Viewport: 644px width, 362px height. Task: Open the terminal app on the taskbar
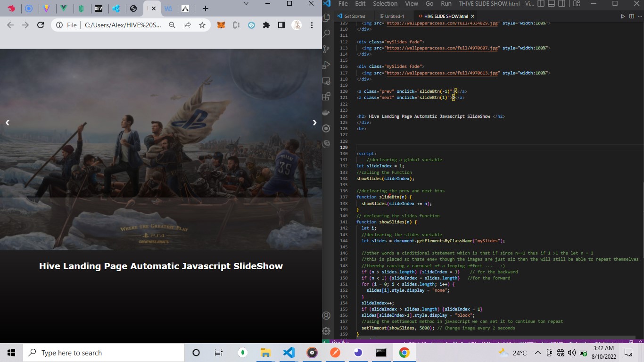pyautogui.click(x=381, y=353)
